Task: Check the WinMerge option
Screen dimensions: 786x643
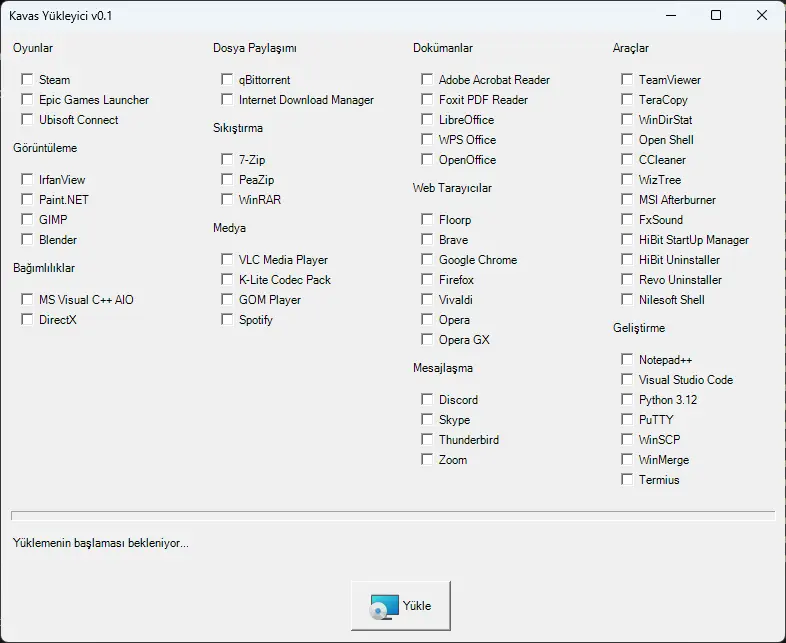Action: point(627,460)
